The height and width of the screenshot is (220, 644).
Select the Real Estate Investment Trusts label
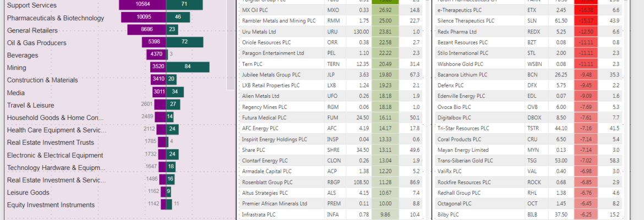[51, 142]
